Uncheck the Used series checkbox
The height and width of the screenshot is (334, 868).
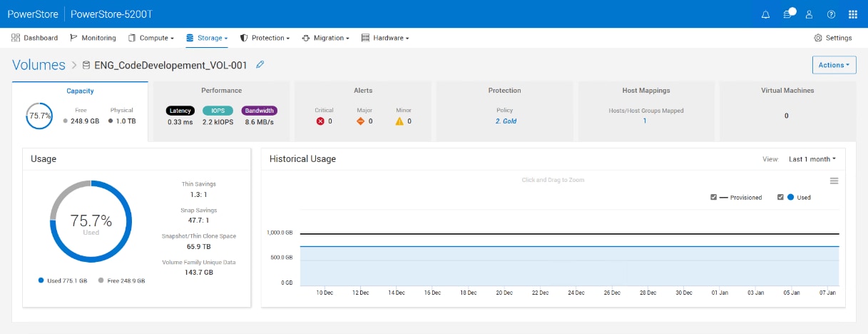tap(780, 198)
